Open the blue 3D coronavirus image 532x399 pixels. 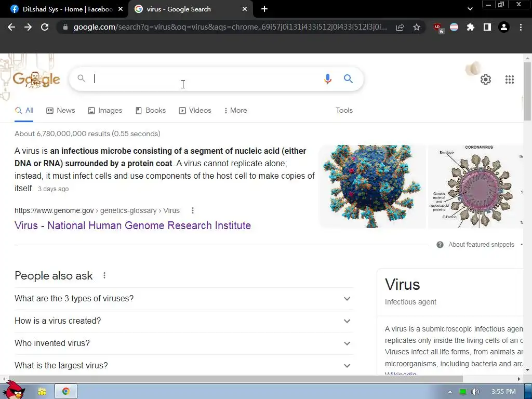click(x=372, y=187)
